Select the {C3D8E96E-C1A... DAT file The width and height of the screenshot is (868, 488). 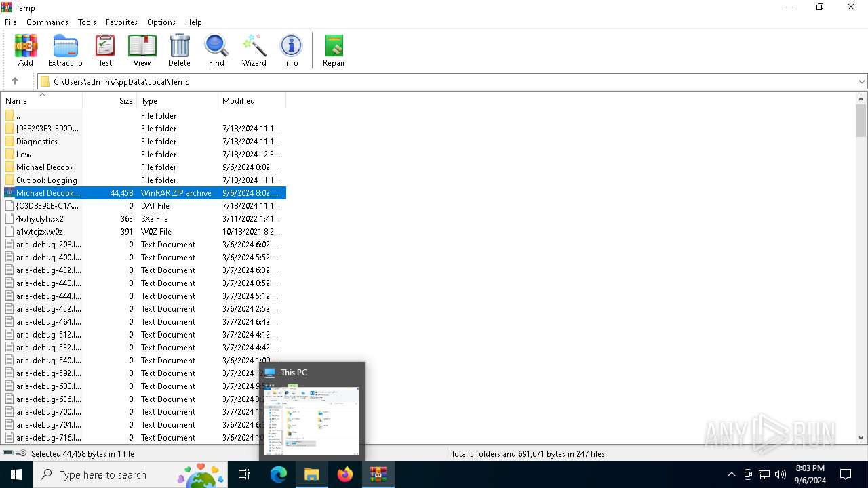coord(144,206)
